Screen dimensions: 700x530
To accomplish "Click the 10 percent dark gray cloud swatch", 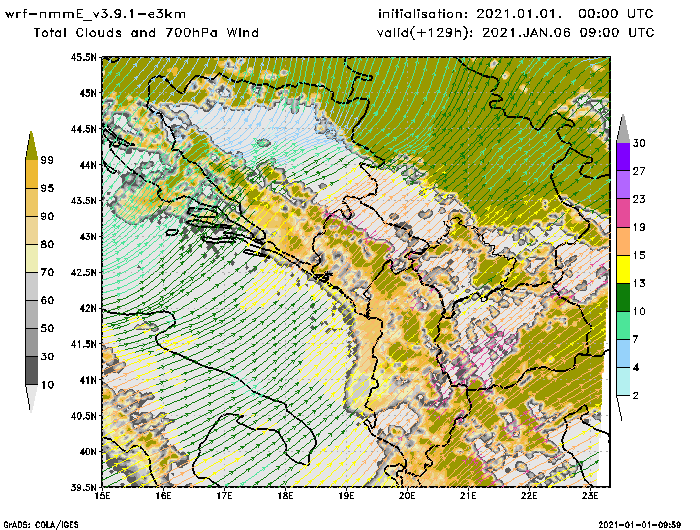I will coord(32,371).
